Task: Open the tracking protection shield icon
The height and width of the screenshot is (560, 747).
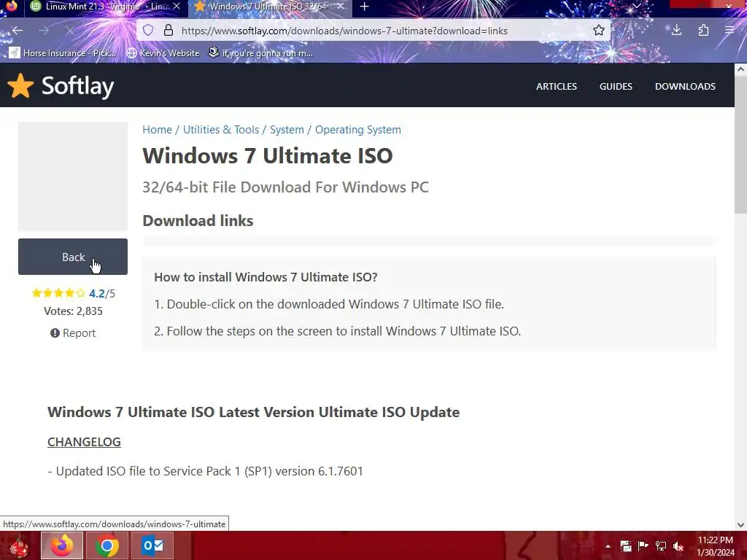Action: point(148,31)
